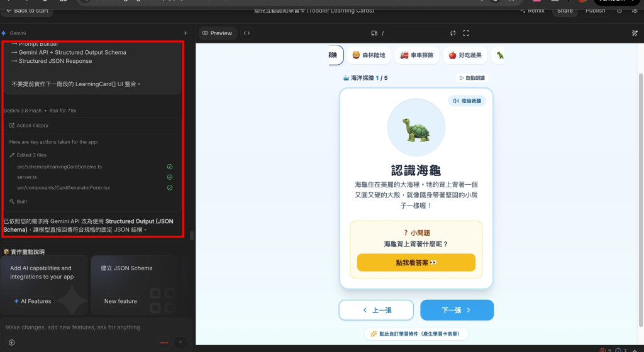Start a new chat with plus icon

click(x=186, y=33)
